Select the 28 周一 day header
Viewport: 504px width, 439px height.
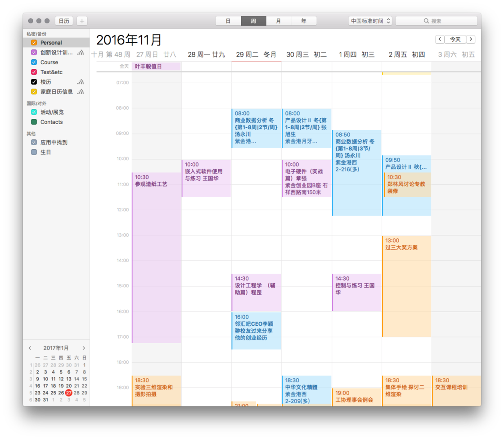[206, 54]
